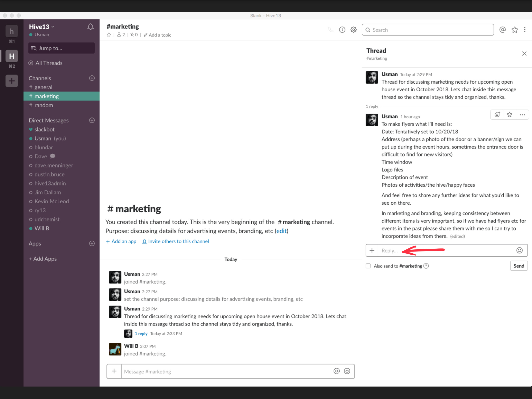Switch to lowercase h workspace
Image resolution: width=532 pixels, height=399 pixels.
[x=11, y=31]
